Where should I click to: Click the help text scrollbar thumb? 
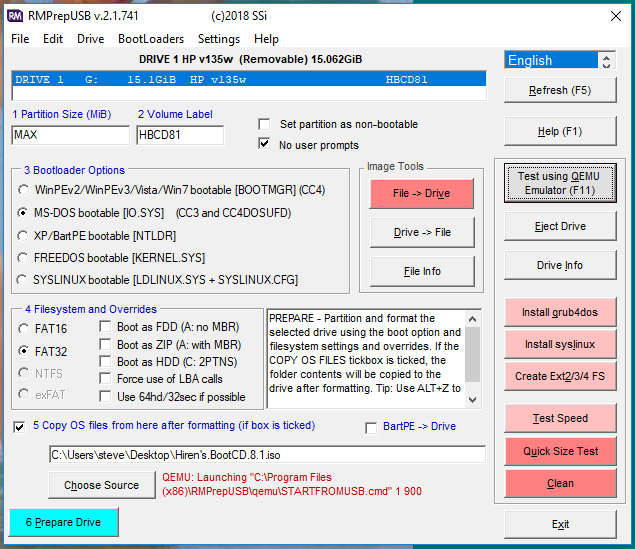point(472,354)
